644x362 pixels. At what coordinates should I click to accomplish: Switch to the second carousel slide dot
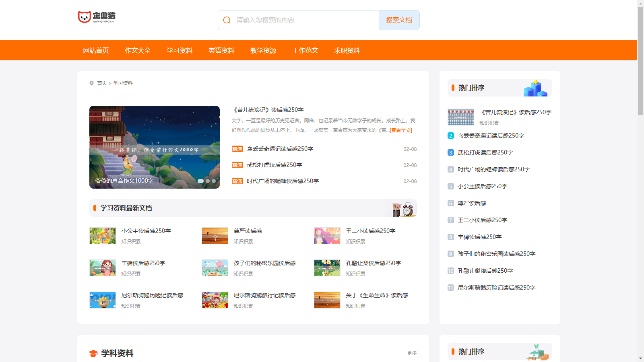[x=208, y=181]
